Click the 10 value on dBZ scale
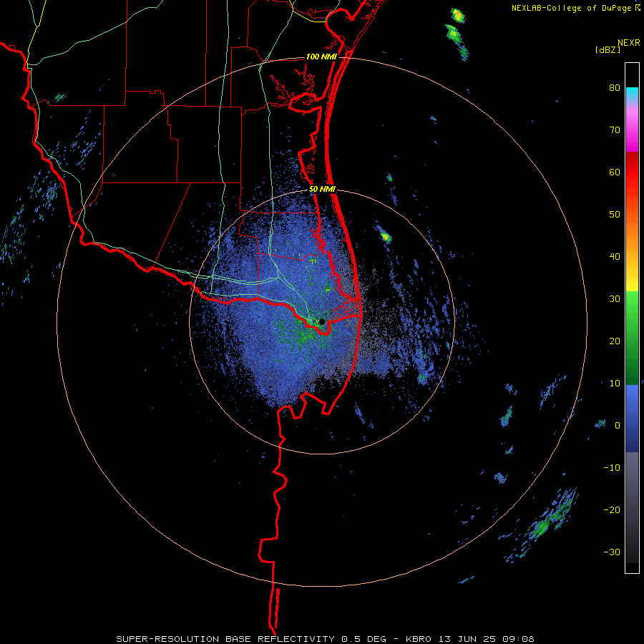This screenshot has width=644, height=644. pos(615,384)
